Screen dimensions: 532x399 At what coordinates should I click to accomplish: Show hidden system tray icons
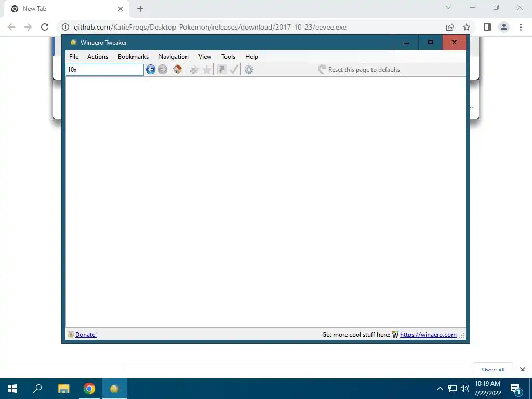point(440,389)
